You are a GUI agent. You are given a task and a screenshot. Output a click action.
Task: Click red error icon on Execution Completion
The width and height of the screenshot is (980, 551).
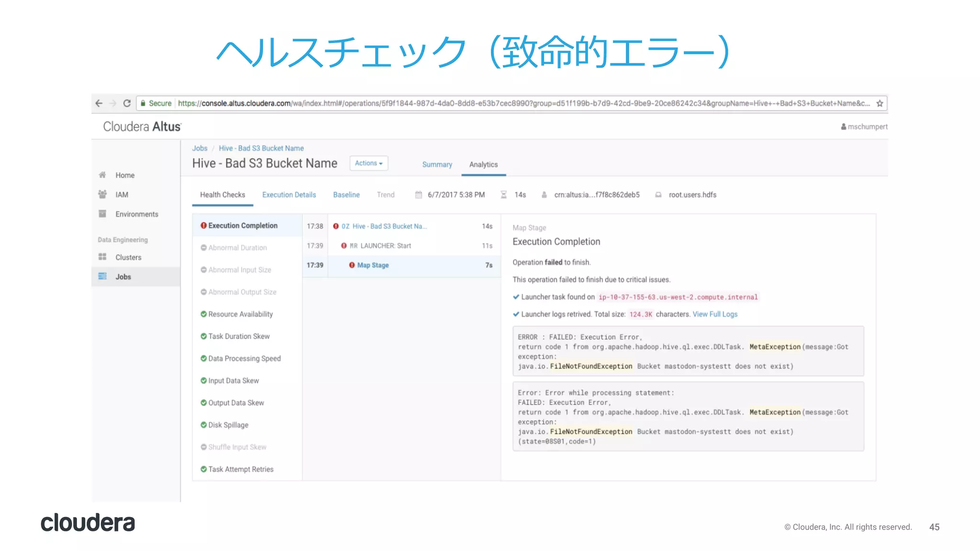203,225
